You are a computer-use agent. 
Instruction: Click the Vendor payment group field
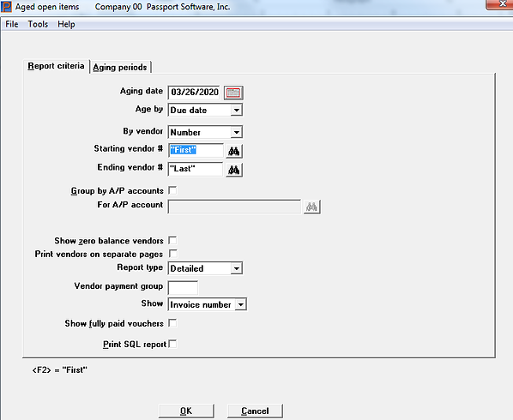pos(183,287)
